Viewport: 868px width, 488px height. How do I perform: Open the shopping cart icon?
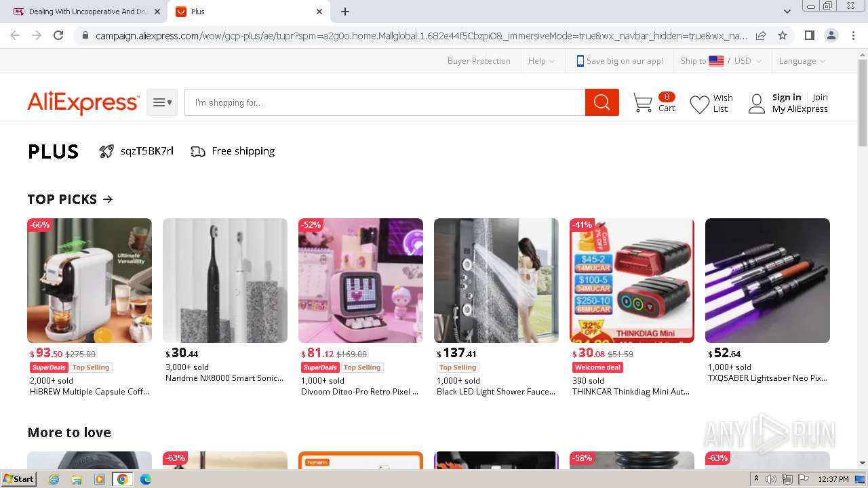(x=642, y=103)
